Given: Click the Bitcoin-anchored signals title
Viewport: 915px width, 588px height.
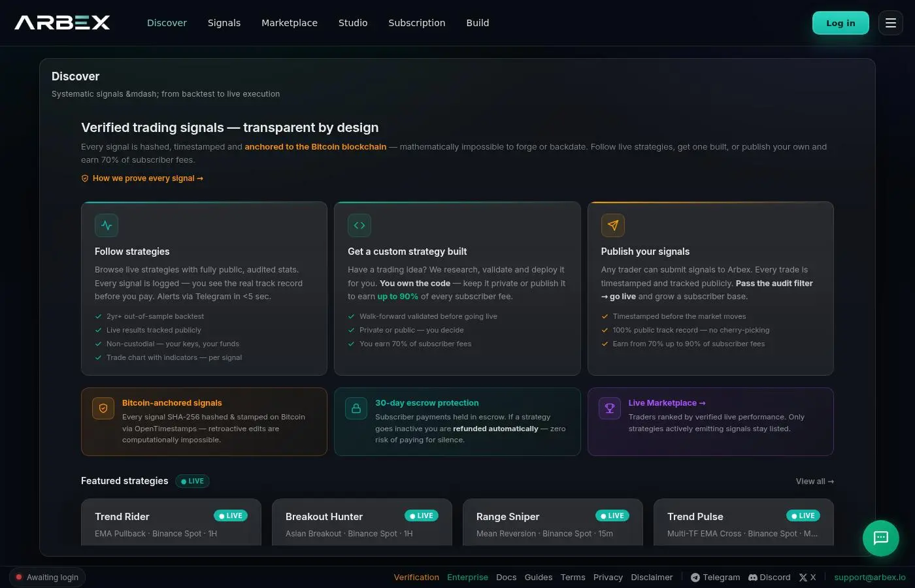Looking at the screenshot, I should click(172, 403).
